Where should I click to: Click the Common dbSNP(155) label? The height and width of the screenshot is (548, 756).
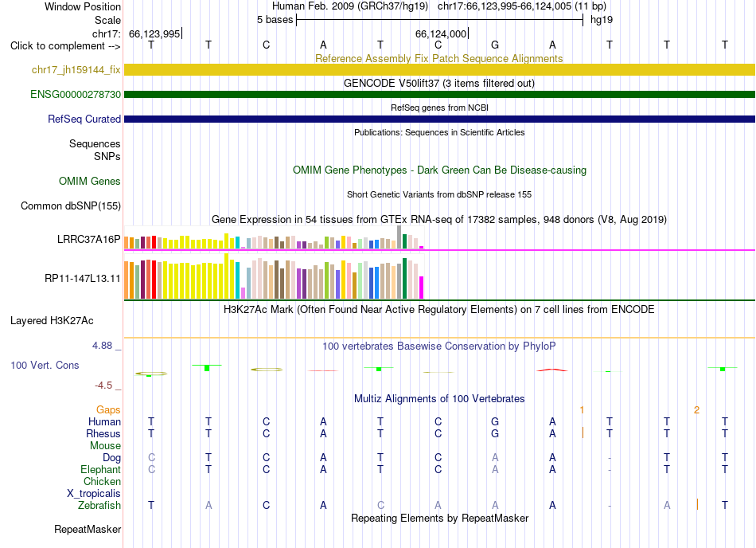click(x=70, y=205)
